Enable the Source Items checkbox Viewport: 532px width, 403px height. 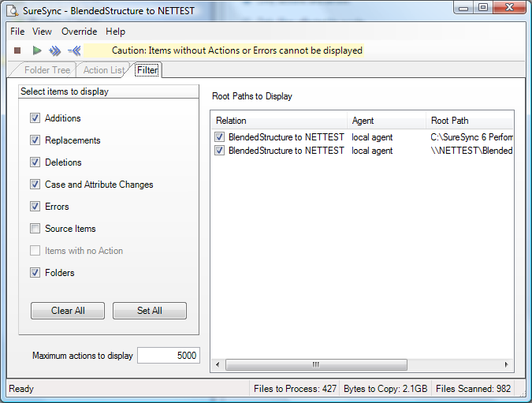point(35,229)
